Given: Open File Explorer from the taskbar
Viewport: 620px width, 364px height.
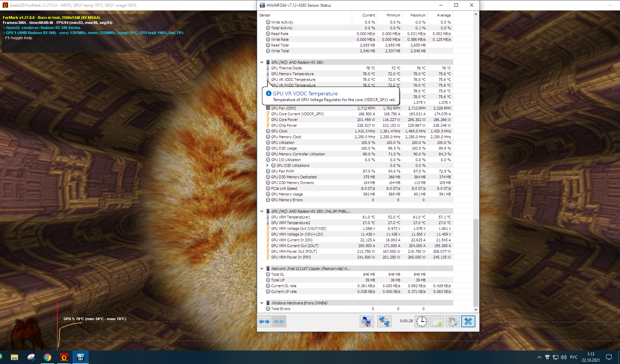Looking at the screenshot, I should click(14, 357).
